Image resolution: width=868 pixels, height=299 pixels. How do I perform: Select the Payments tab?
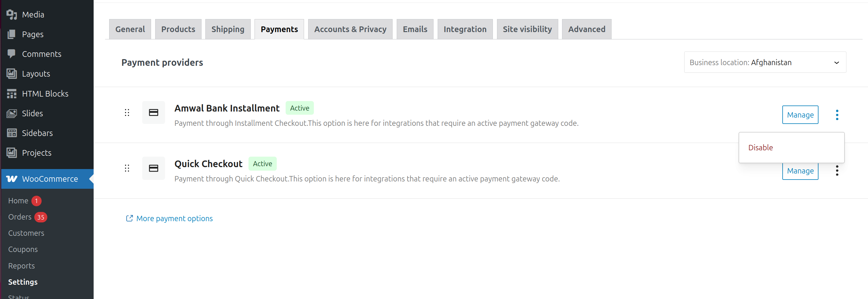point(279,29)
